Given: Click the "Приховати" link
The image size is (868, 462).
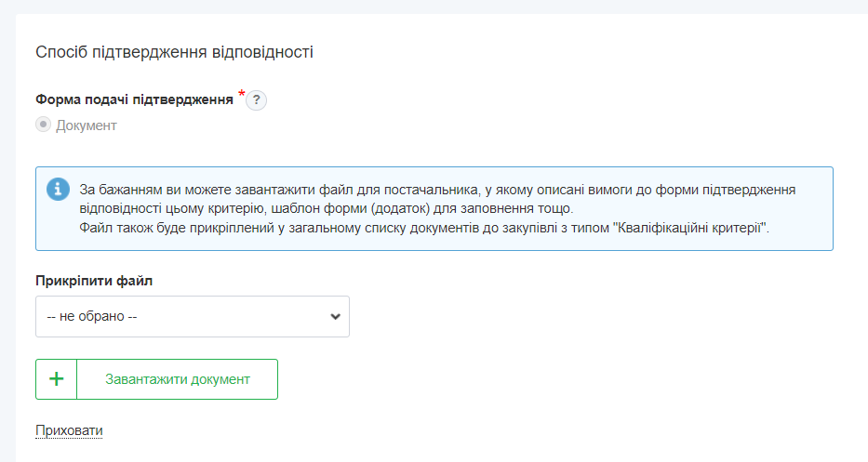Looking at the screenshot, I should pyautogui.click(x=69, y=430).
